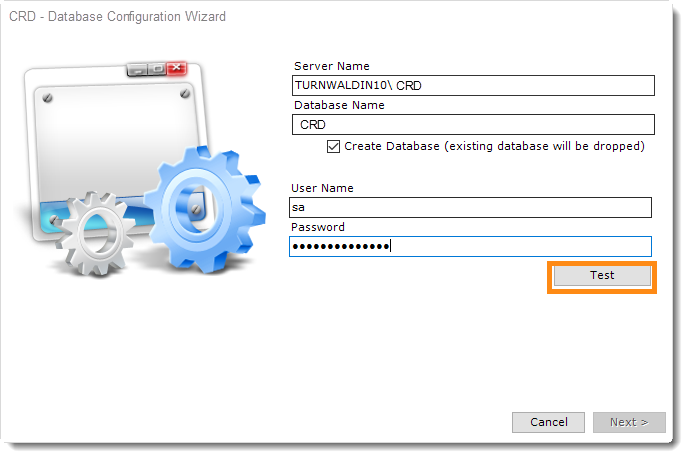The width and height of the screenshot is (688, 458).
Task: Click the Server Name label
Action: coord(332,66)
